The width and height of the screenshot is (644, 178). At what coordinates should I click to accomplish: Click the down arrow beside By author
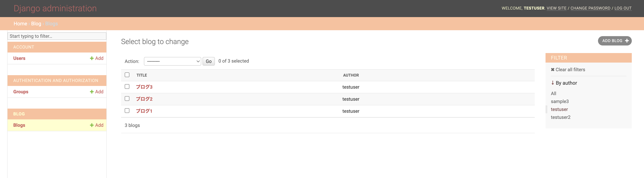(x=553, y=83)
